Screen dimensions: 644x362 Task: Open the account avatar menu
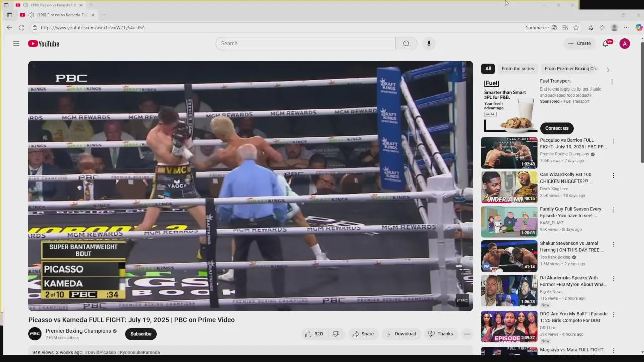click(x=625, y=44)
